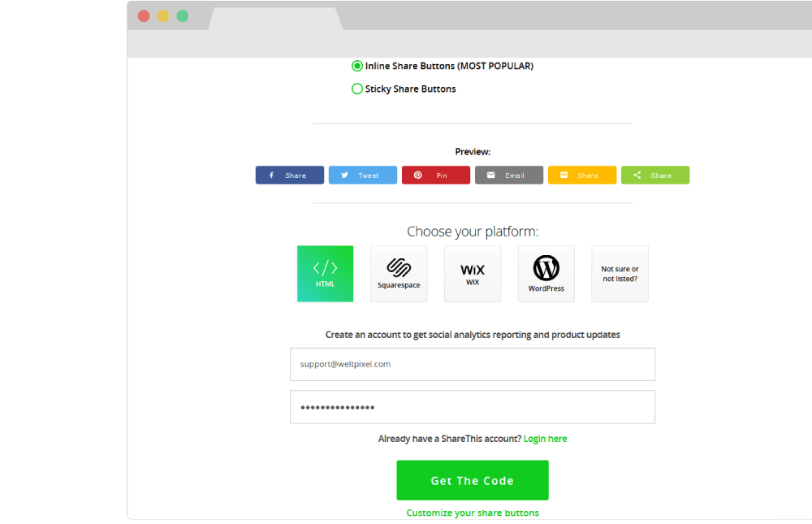
Task: Click the Pinterest Pin preview button
Action: coord(435,175)
